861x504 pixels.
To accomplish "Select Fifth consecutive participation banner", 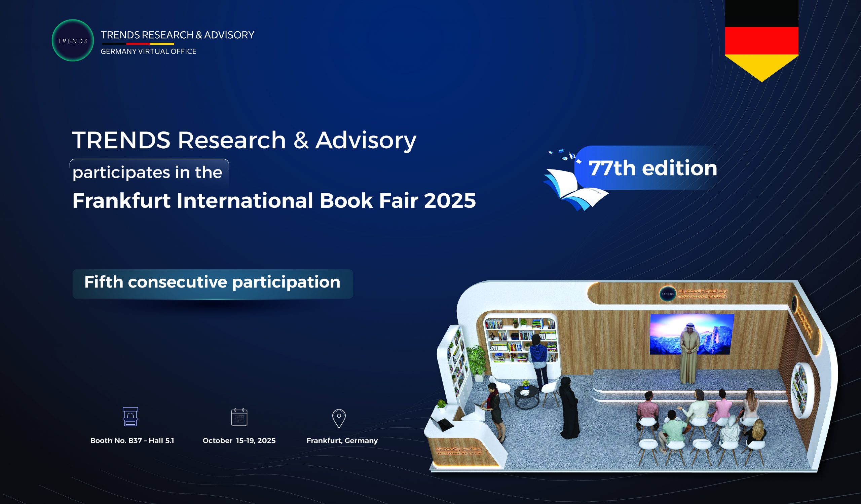I will 213,283.
